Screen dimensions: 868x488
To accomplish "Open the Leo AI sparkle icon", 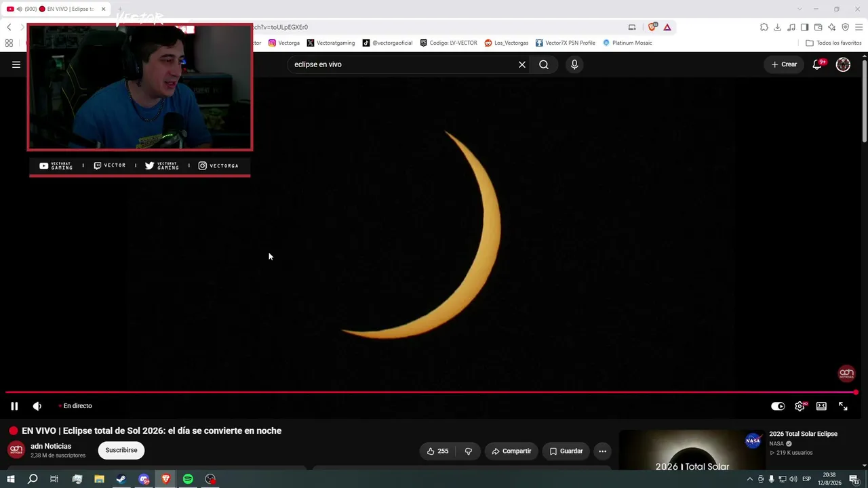I will point(832,27).
